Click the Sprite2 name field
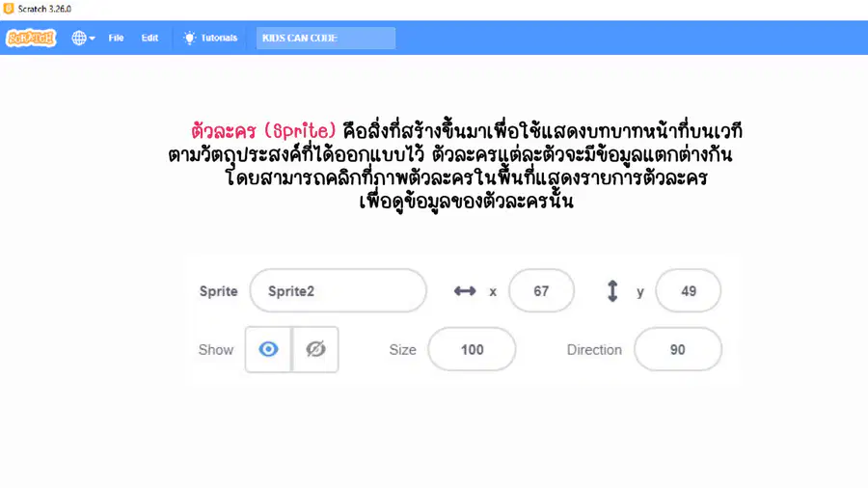Screen dimensions: 868x488 [339, 290]
